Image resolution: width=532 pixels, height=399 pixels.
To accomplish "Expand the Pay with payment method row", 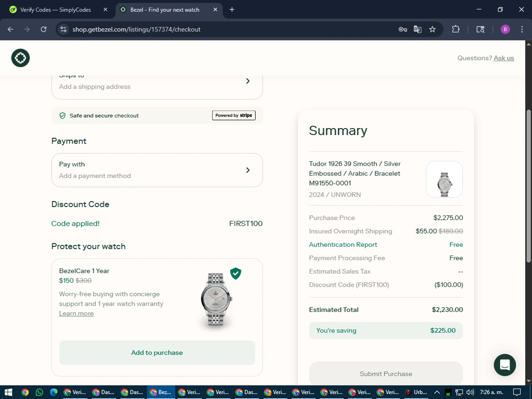I will coord(157,170).
